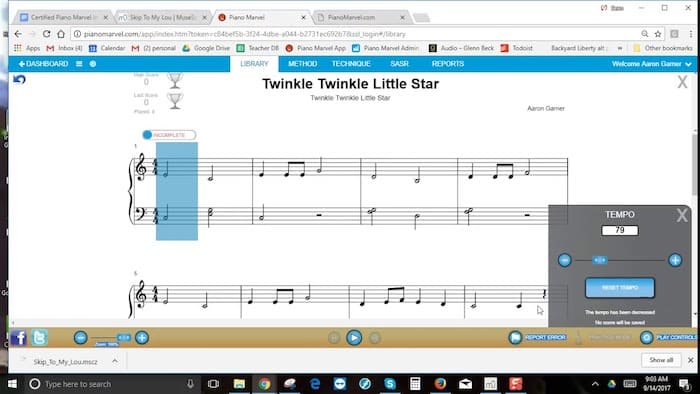
Task: Open the Other bookmarks folder
Action: (x=662, y=48)
